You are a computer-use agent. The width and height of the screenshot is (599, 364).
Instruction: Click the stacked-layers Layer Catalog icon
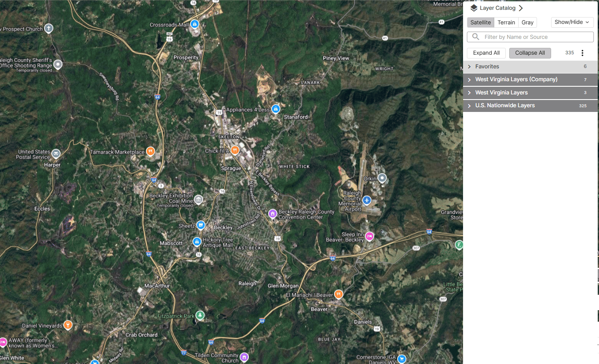[473, 8]
